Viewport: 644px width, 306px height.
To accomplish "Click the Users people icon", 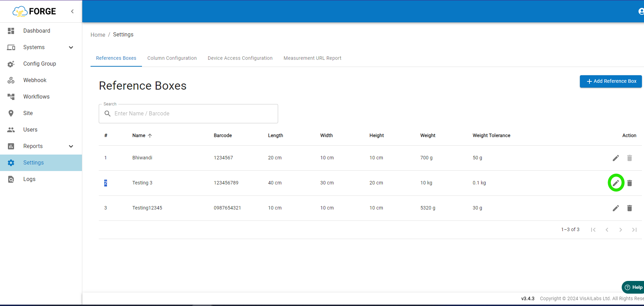I will click(11, 130).
